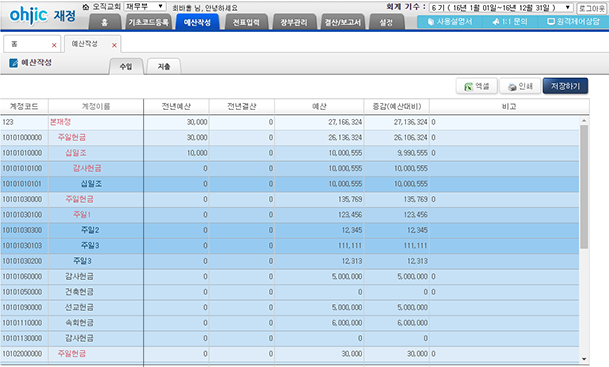Close the 예산작성 tab with the red X
Image resolution: width=609 pixels, height=367 pixels.
(x=115, y=45)
